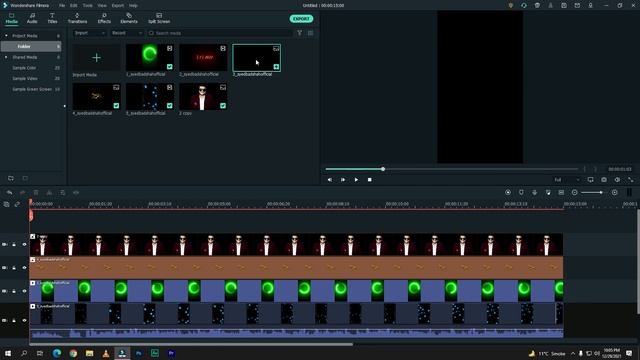The image size is (640, 360).
Task: Click the timeline zoom out minus
Action: 575,193
